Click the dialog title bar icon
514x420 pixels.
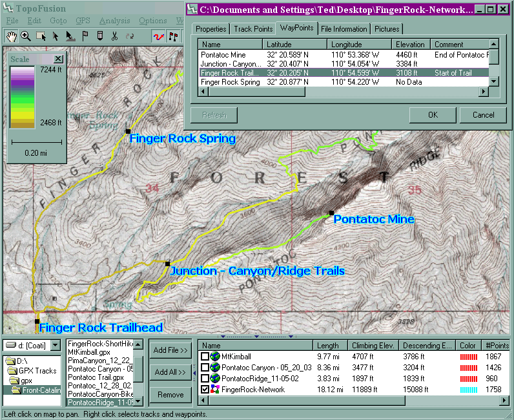[192, 10]
